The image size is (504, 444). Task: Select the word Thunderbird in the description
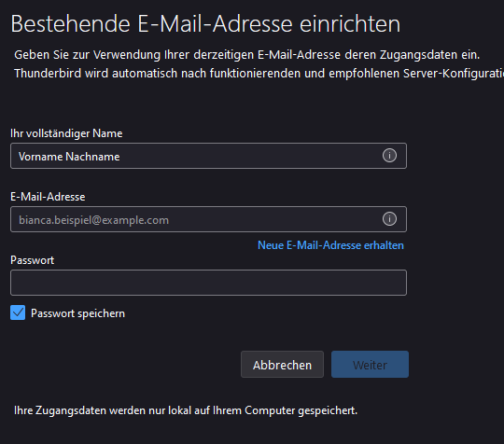[48, 74]
